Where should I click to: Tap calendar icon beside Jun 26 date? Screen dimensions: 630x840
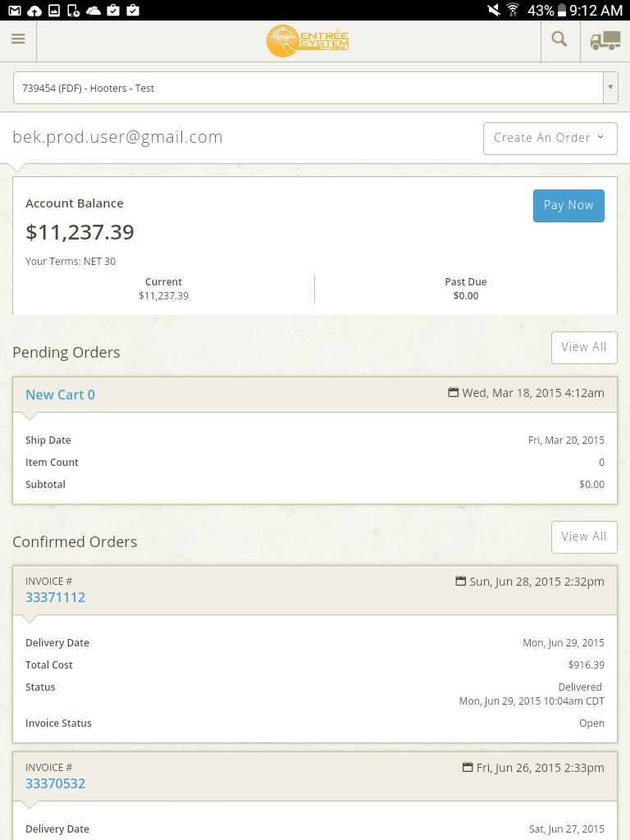(x=467, y=767)
